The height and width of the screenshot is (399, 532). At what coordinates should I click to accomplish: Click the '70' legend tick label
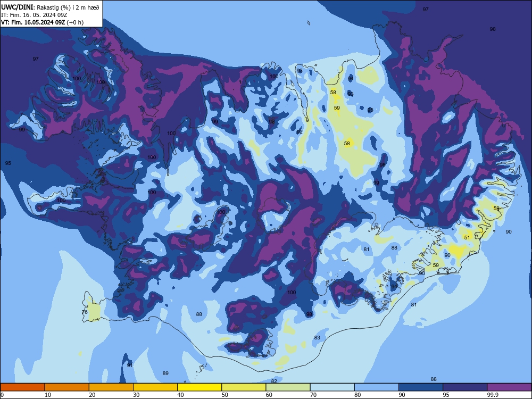tap(313, 395)
